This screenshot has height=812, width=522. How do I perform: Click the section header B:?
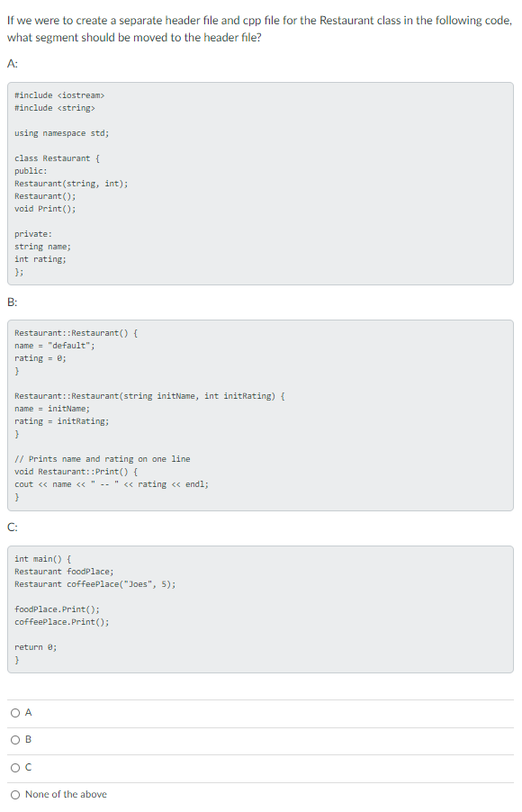click(x=11, y=302)
